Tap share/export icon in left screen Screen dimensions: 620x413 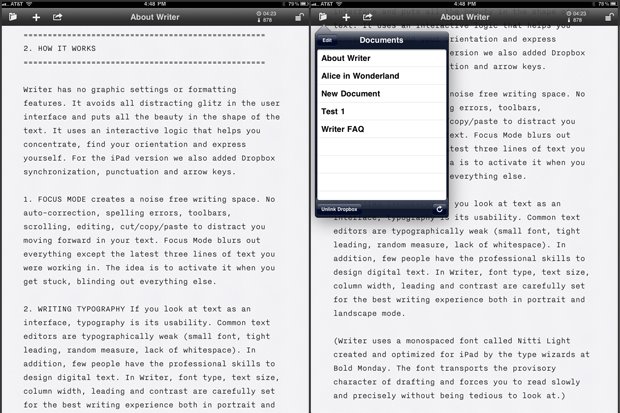(x=57, y=17)
